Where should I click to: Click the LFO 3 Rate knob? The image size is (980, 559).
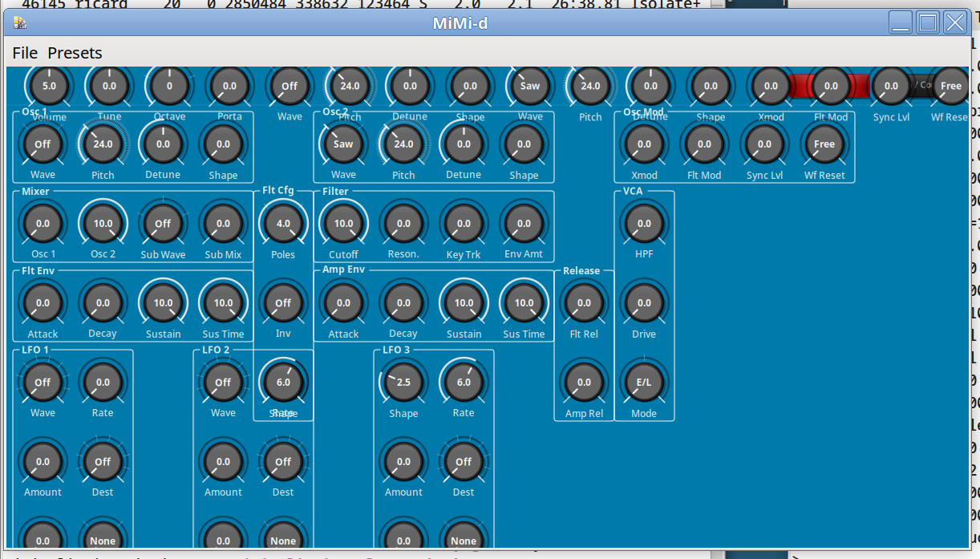tap(464, 383)
